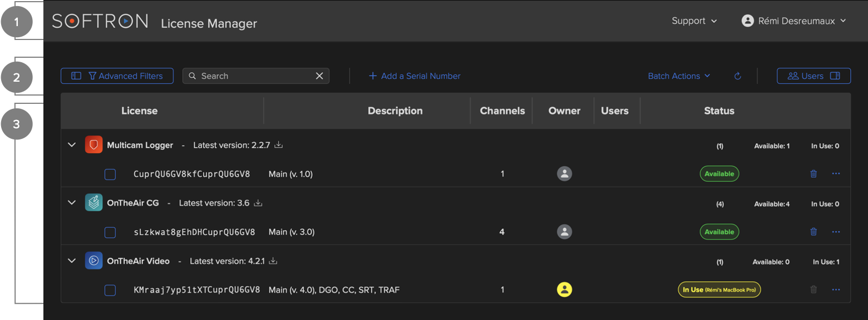
Task: Check the CuprQU6GV8kfCuprQU6GV8 license checkbox
Action: coord(110,174)
